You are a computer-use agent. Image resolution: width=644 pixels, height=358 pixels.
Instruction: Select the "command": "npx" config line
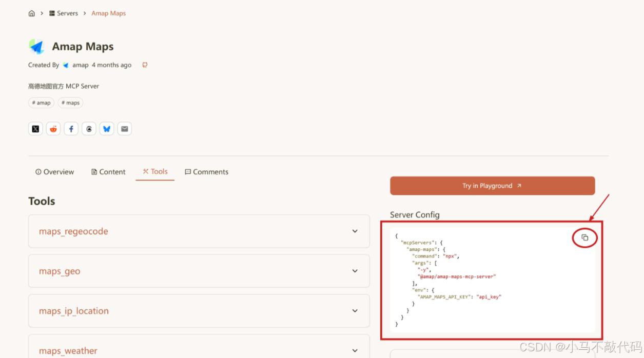(x=436, y=256)
